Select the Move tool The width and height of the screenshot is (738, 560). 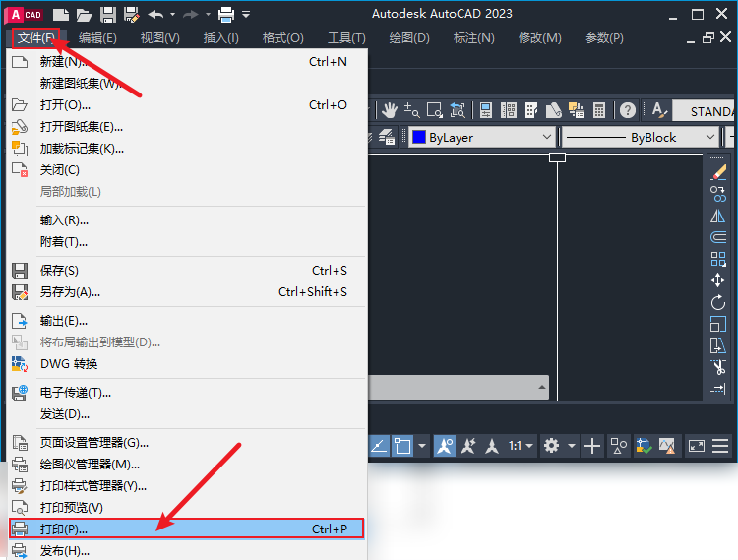[x=718, y=280]
